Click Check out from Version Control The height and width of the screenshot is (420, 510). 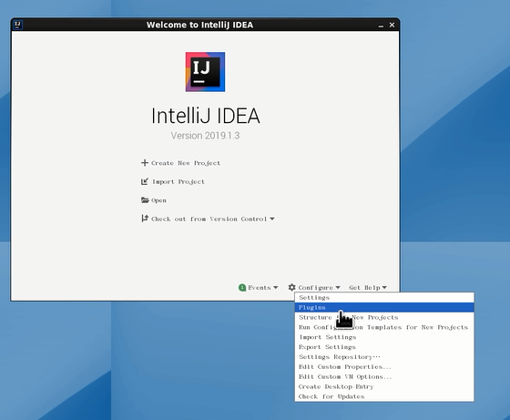tap(209, 219)
